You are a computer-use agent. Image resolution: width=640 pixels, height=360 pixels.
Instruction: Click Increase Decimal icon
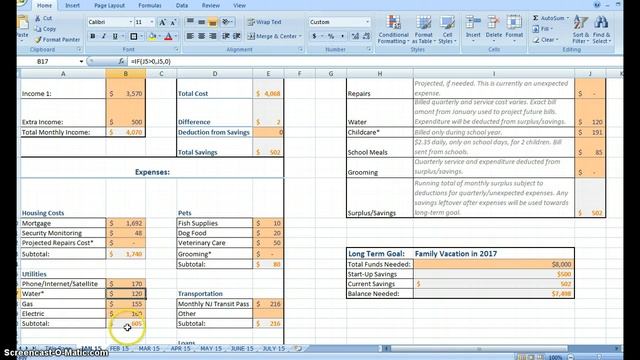tap(355, 36)
